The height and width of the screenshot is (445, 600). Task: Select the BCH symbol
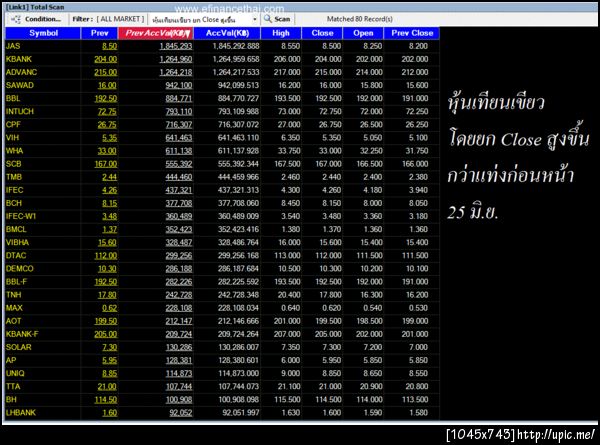click(14, 203)
